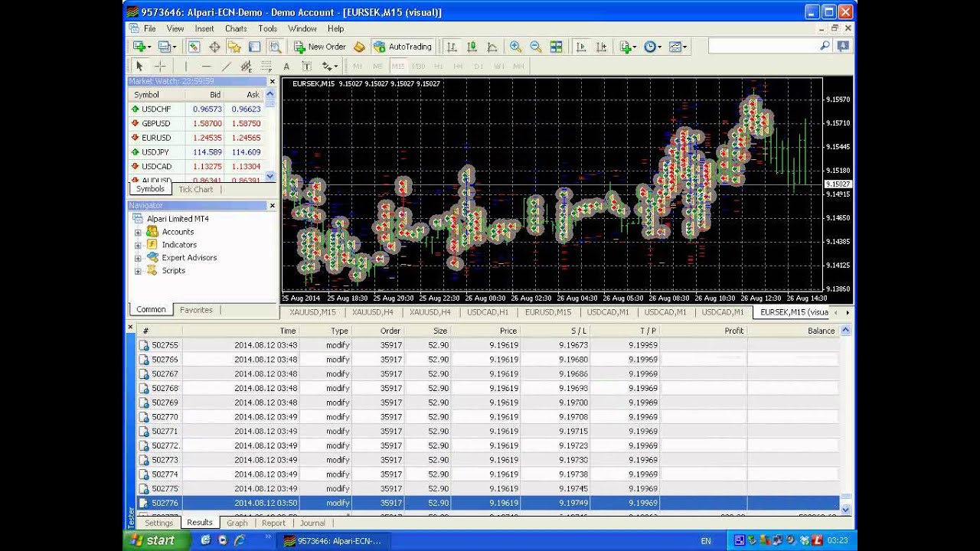
Task: Open Market Watch panel toolbar icon
Action: pyautogui.click(x=194, y=47)
